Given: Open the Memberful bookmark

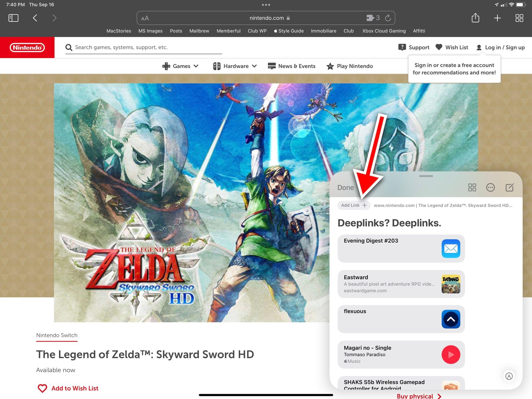Looking at the screenshot, I should 229,31.
